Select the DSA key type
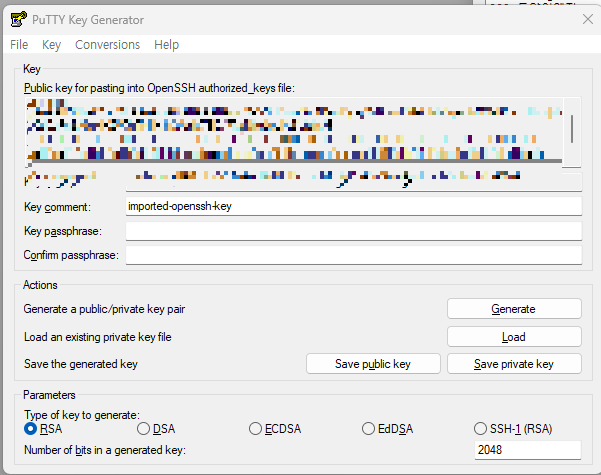The width and height of the screenshot is (601, 475). [156, 429]
